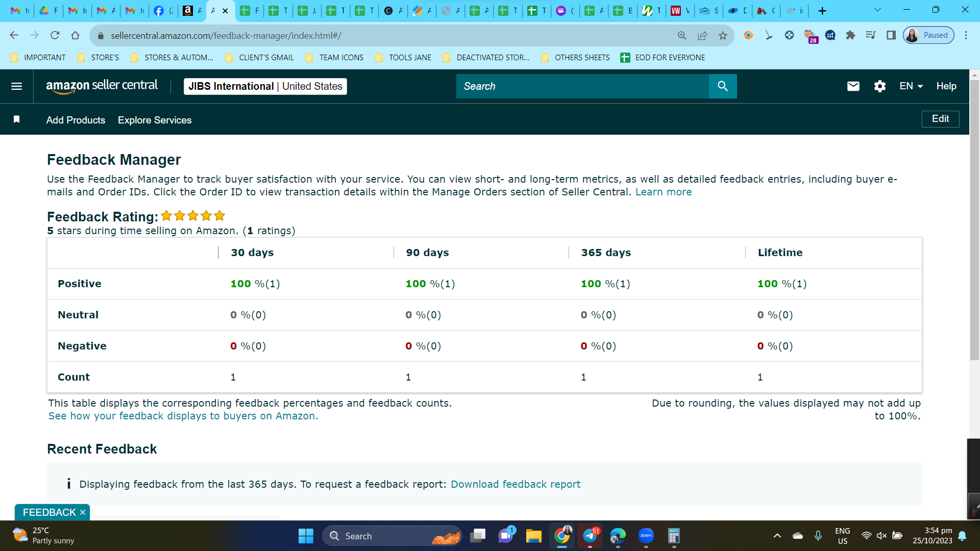Click the Download feedback report link
The height and width of the screenshot is (551, 980).
pyautogui.click(x=516, y=484)
